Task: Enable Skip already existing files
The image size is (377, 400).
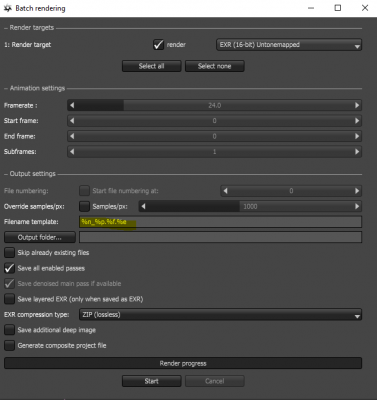Action: click(9, 253)
